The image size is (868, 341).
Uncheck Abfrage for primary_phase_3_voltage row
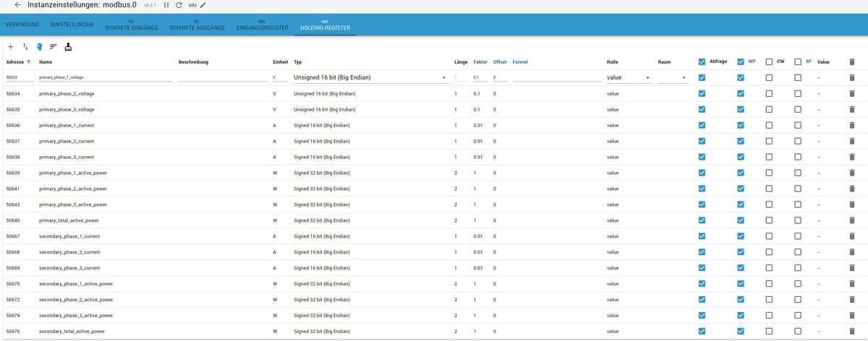tap(702, 109)
